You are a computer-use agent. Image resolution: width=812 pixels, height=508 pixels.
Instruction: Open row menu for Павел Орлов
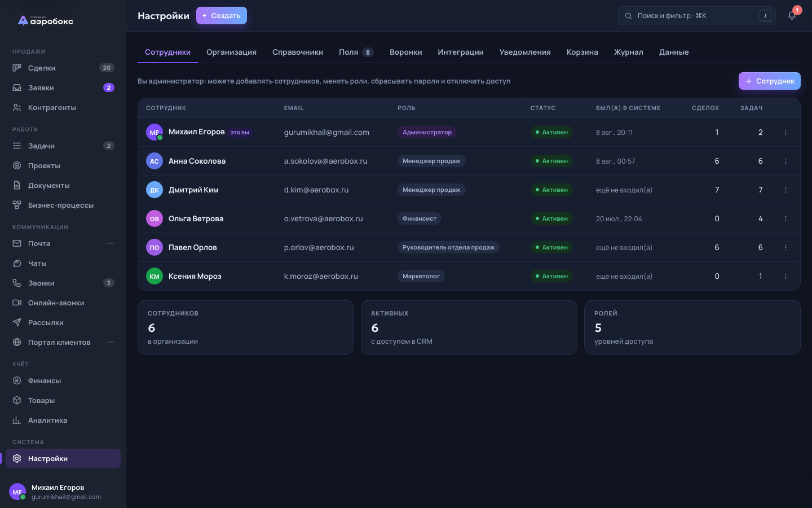(x=785, y=247)
